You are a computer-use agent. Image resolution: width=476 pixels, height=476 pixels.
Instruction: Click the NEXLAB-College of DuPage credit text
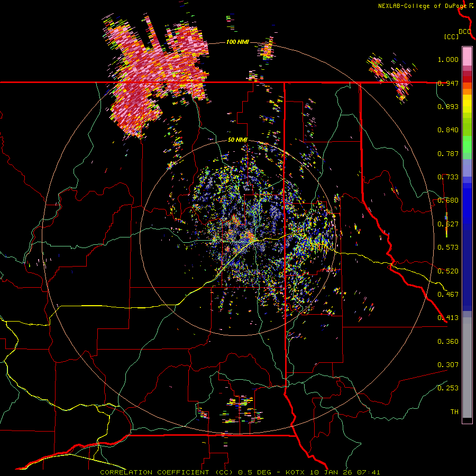[422, 6]
